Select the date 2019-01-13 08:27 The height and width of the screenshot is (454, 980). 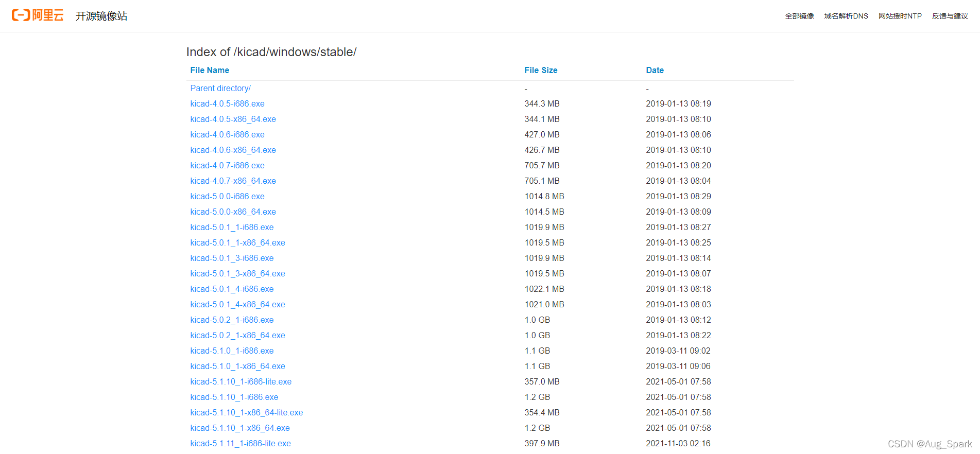pos(678,227)
